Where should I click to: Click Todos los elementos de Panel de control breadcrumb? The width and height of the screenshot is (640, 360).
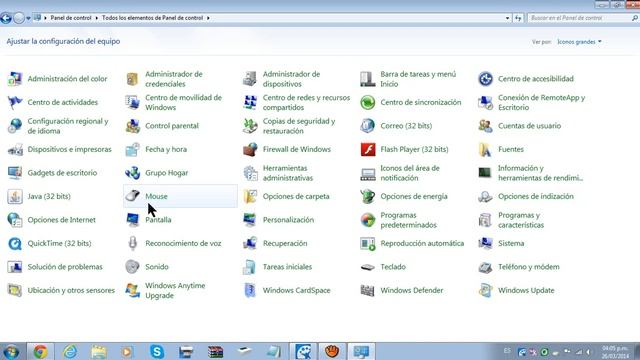pyautogui.click(x=152, y=18)
